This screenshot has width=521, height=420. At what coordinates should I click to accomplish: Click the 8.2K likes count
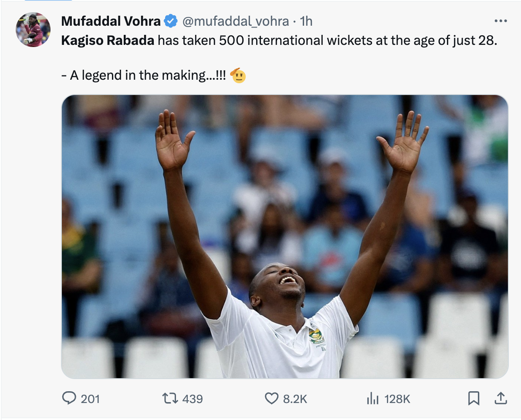295,399
